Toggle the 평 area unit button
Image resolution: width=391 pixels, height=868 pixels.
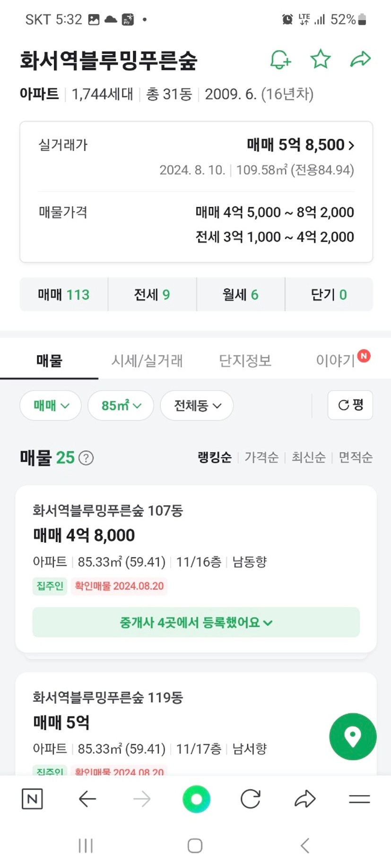coord(350,405)
